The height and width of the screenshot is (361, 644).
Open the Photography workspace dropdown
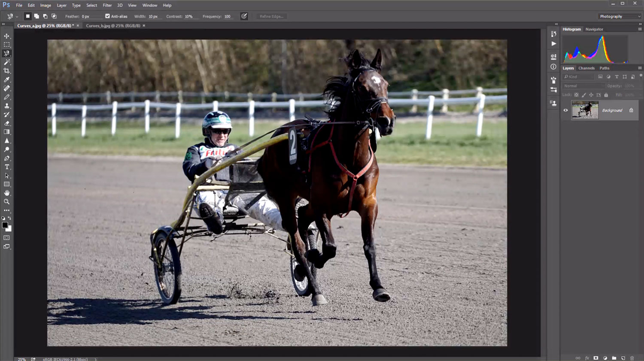pos(620,16)
